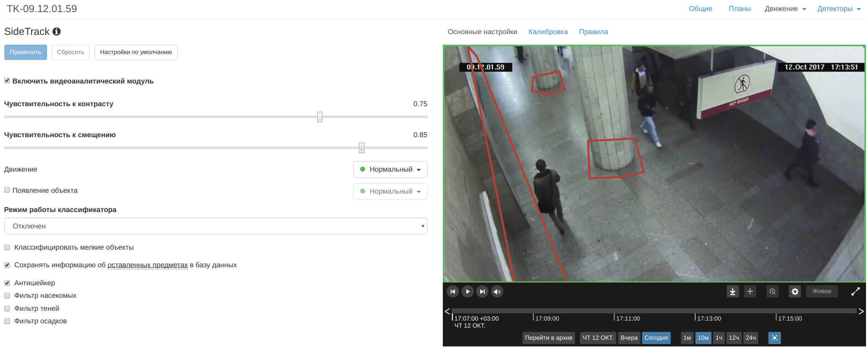The image size is (868, 348).
Task: Toggle the player sound icon
Action: [497, 292]
